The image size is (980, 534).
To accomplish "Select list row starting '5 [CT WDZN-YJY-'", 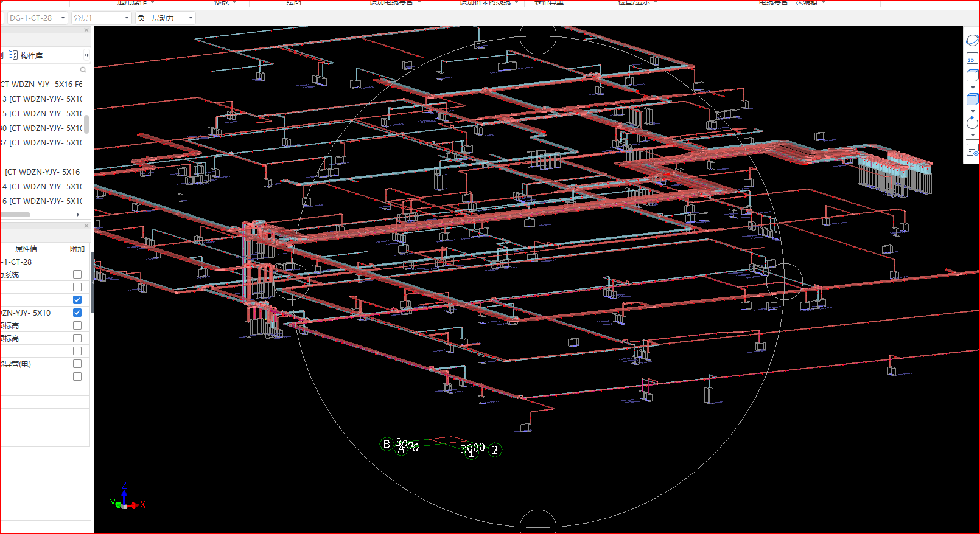I will [x=41, y=114].
